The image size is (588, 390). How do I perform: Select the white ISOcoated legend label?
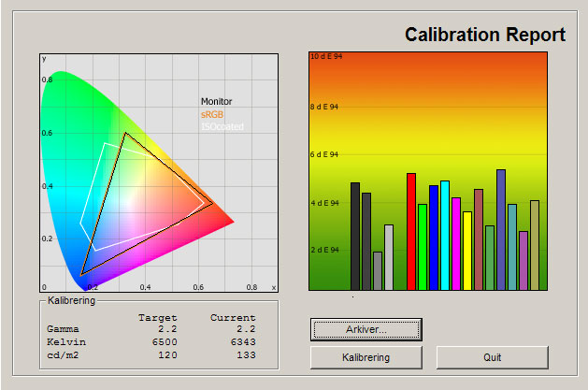click(221, 126)
